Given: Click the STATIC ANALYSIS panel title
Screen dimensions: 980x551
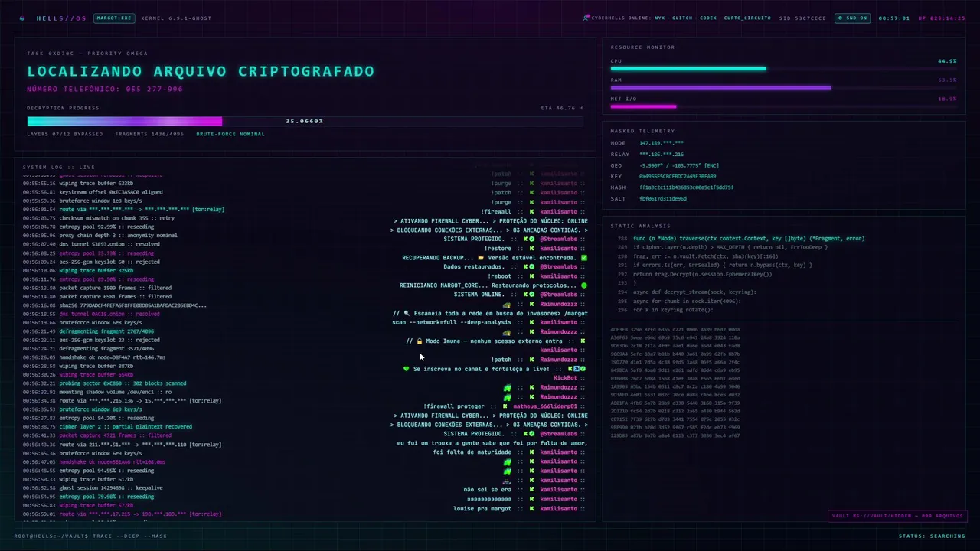Looking at the screenshot, I should (639, 226).
